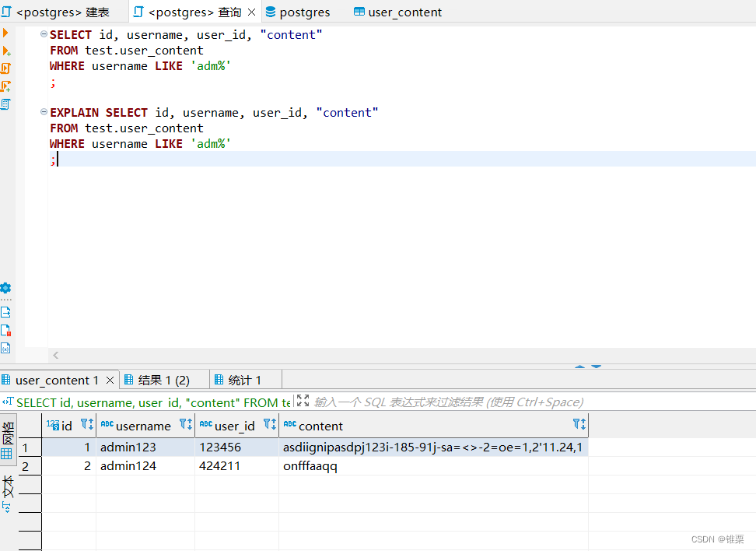Click test.user_content in the first query

pyautogui.click(x=144, y=50)
